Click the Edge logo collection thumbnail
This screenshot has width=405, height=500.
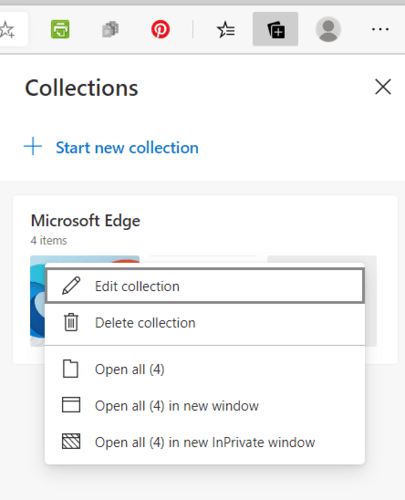(x=37, y=301)
